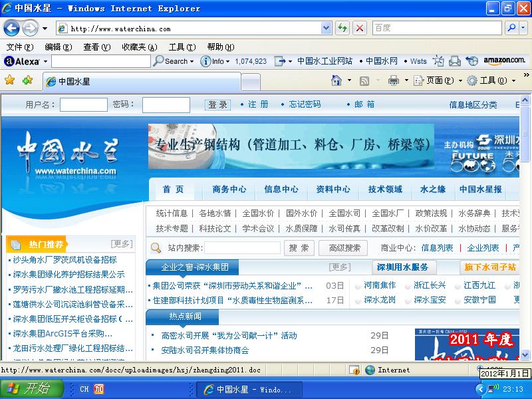Click the 沙头角水厂罗茨风机设备招标 link
The image size is (532, 399).
pos(65,260)
